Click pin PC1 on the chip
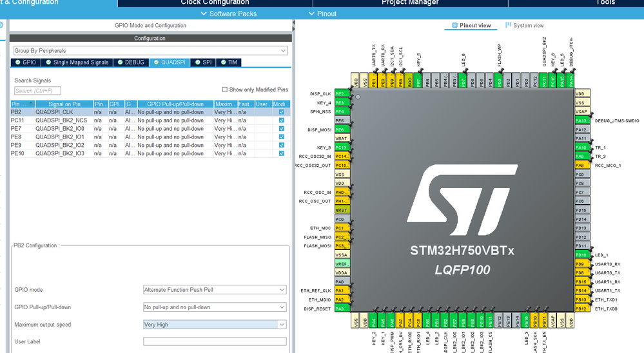 [x=342, y=228]
